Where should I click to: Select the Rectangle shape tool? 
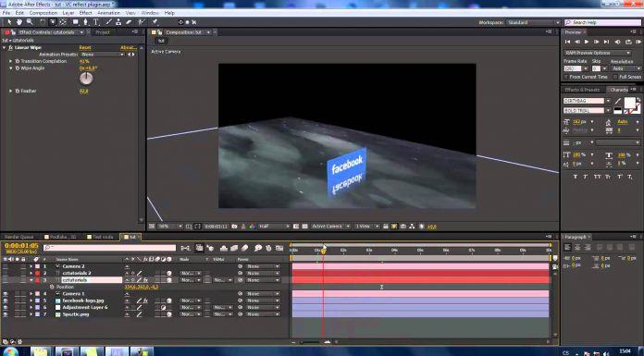pyautogui.click(x=76, y=22)
